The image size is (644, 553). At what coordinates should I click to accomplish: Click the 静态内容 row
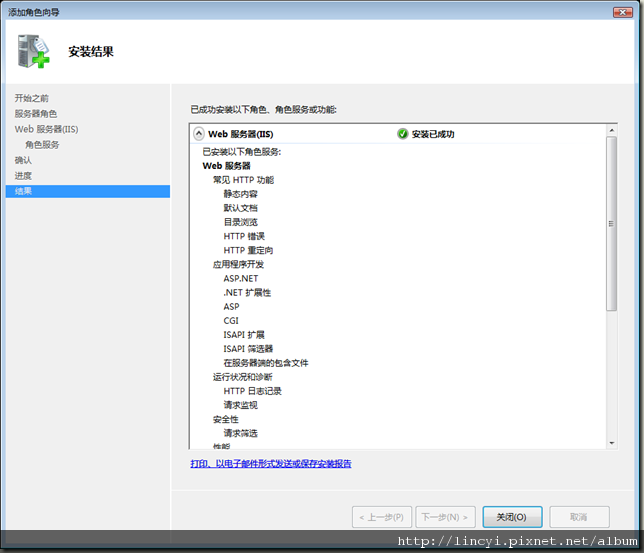click(x=240, y=194)
